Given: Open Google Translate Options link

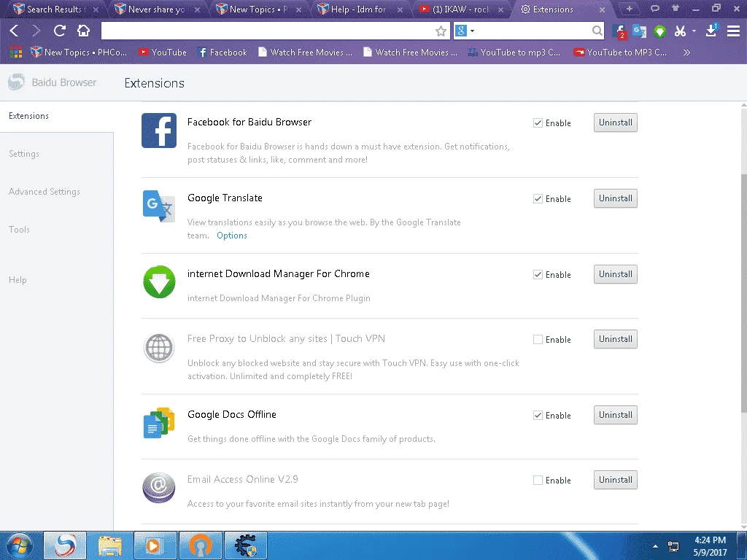Looking at the screenshot, I should [x=231, y=236].
